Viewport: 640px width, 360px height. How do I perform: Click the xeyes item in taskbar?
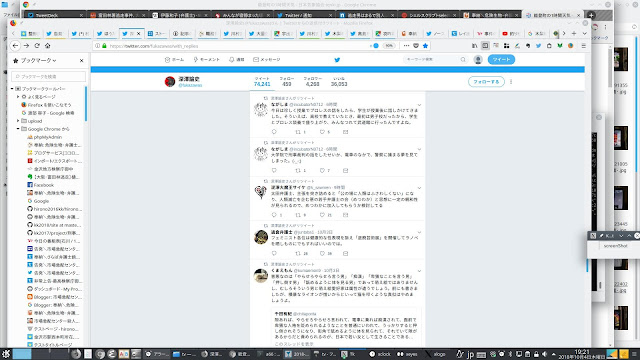click(408, 354)
